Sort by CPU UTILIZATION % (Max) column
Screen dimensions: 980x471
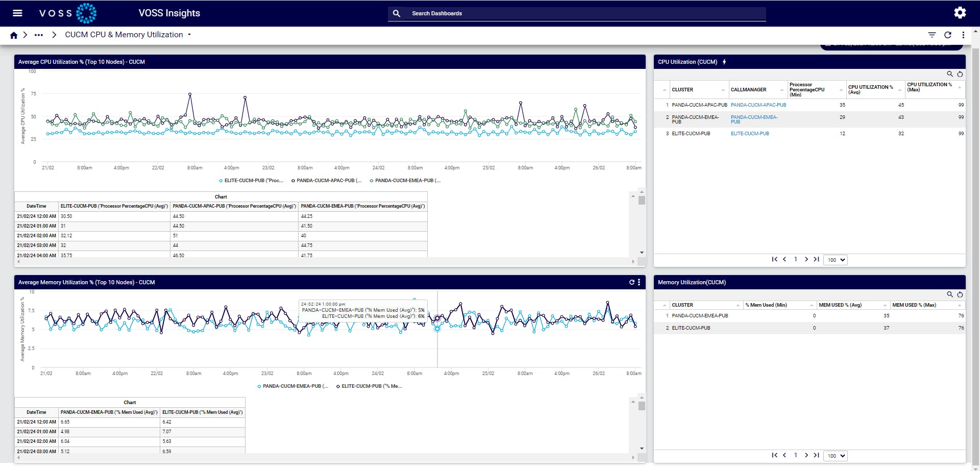click(x=935, y=90)
